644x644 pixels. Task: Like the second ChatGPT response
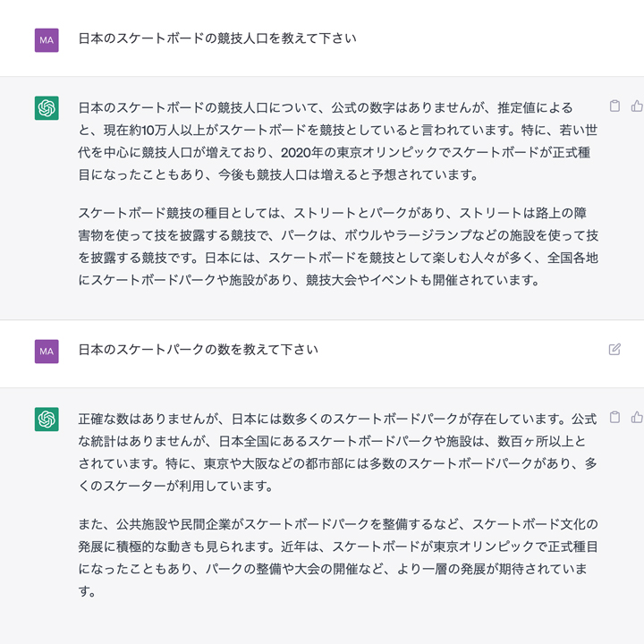[x=637, y=418]
